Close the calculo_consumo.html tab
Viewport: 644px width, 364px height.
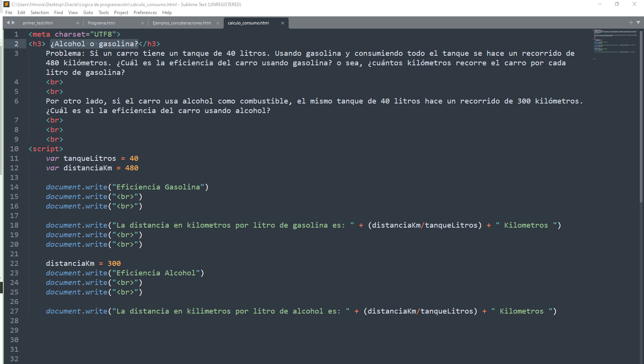click(x=282, y=23)
